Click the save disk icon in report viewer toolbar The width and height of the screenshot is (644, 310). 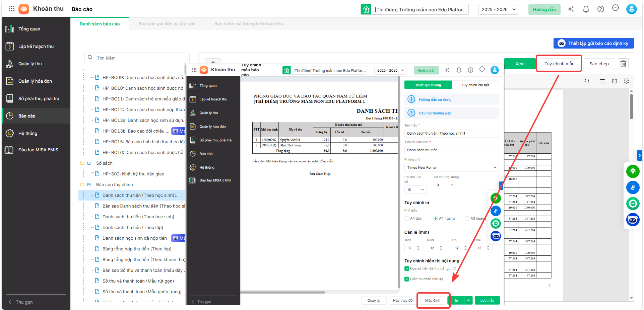(x=615, y=81)
